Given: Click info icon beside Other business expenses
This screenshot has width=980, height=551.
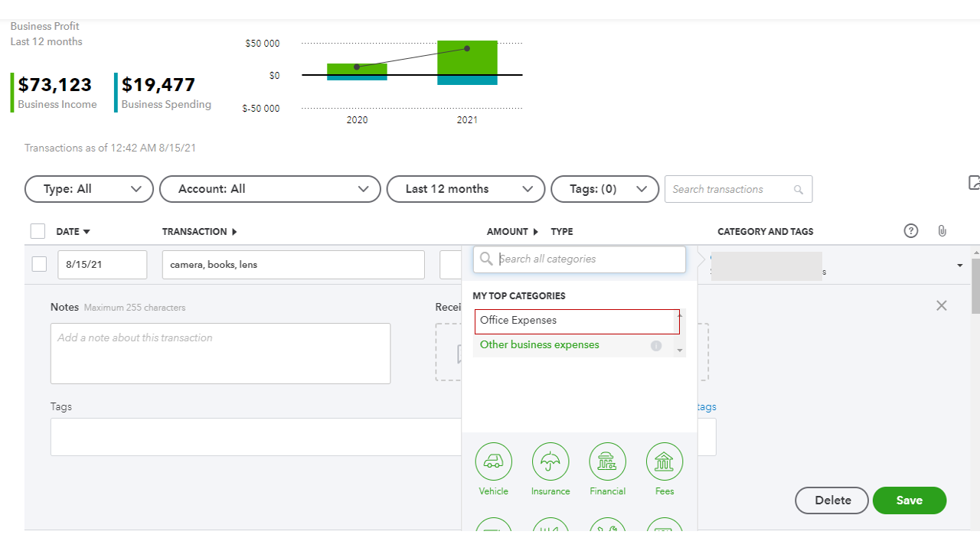Looking at the screenshot, I should tap(656, 346).
